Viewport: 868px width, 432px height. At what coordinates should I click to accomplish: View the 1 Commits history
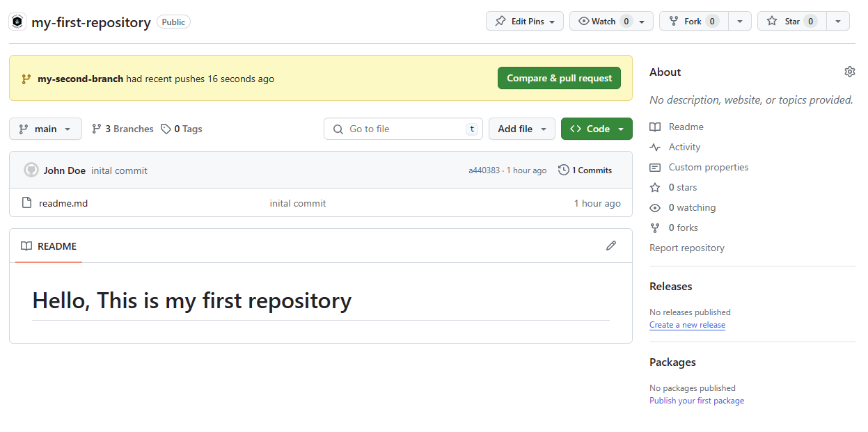click(585, 170)
